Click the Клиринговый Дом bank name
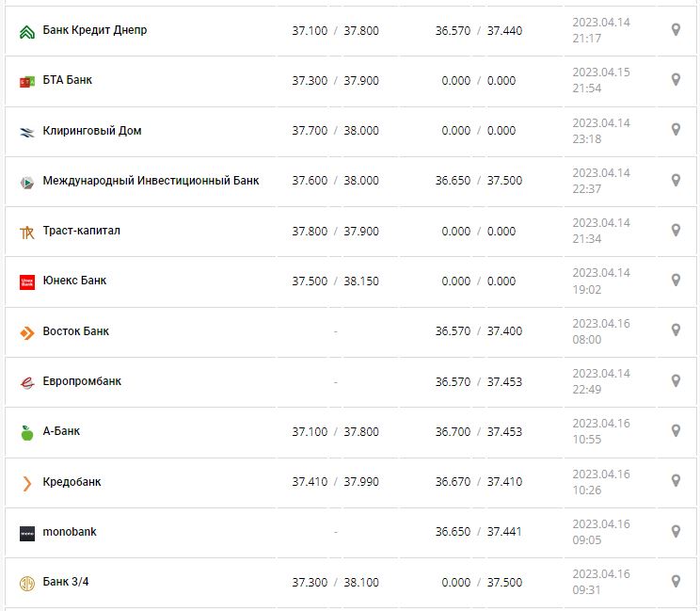 click(x=92, y=131)
